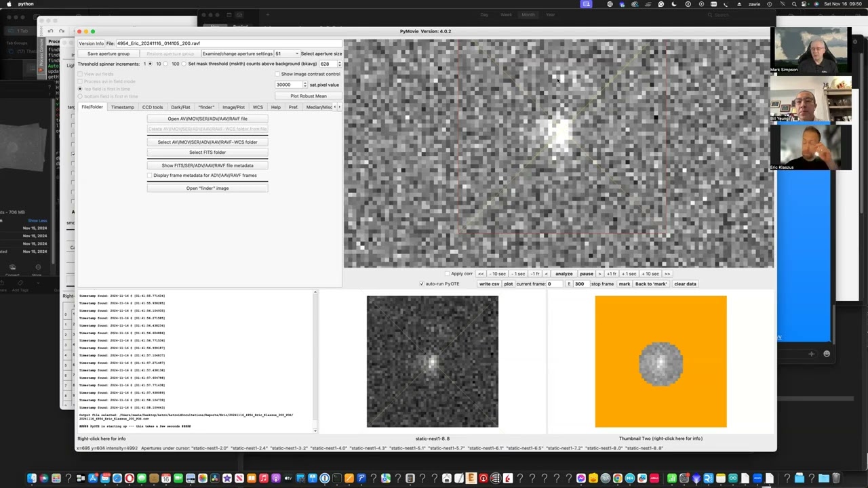
Task: Open the Median/Misc tab
Action: (x=319, y=107)
